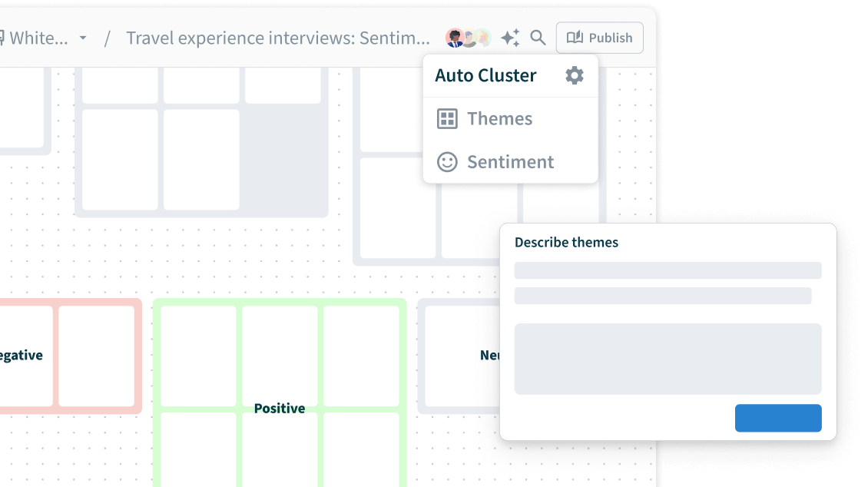Viewport: 868px width, 487px height.
Task: Click the grid icon beside Themes
Action: tap(447, 119)
